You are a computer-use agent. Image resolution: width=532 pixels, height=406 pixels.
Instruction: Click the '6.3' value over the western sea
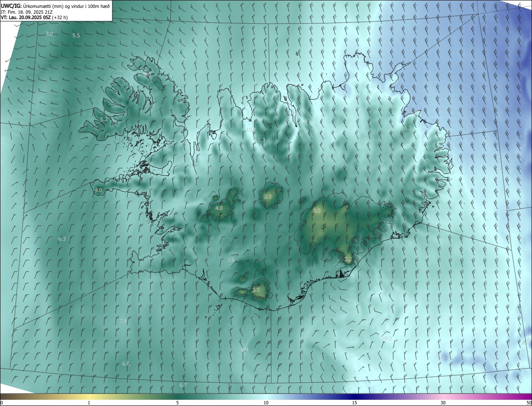tap(62, 239)
